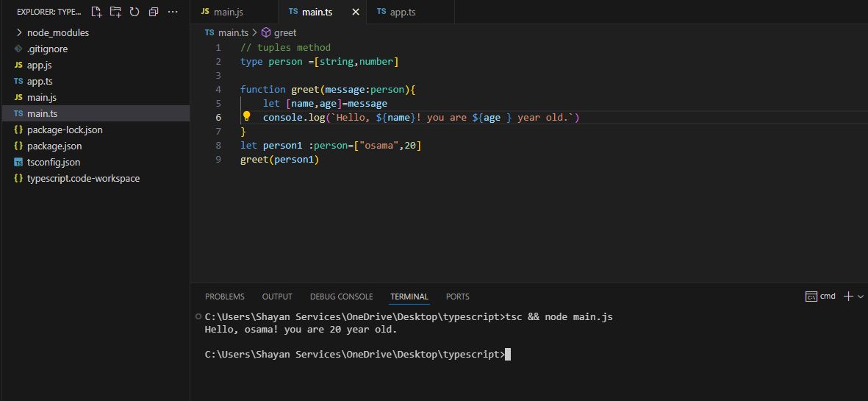Click the lightbulb code action icon
Screen dimensions: 868x401
pos(247,116)
